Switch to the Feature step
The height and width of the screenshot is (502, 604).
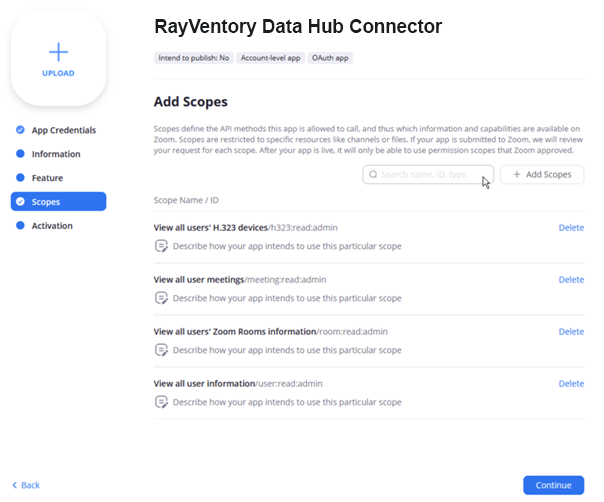pos(47,178)
